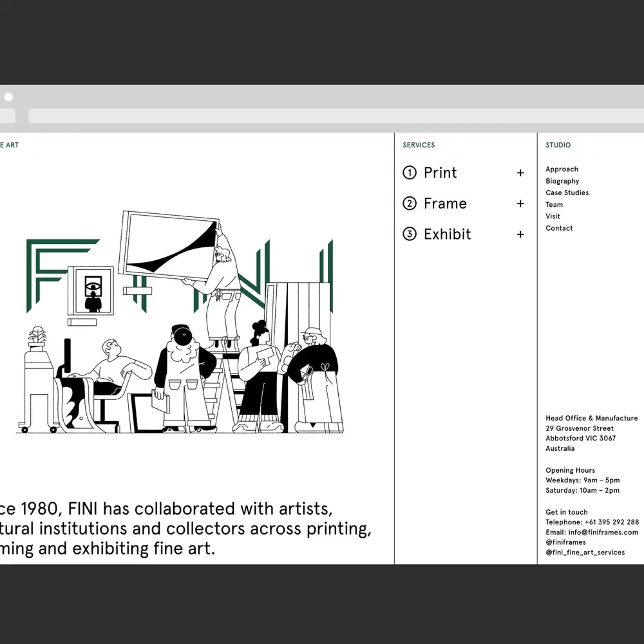Click the Weekdays: 9am – 5pm line

[x=582, y=480]
